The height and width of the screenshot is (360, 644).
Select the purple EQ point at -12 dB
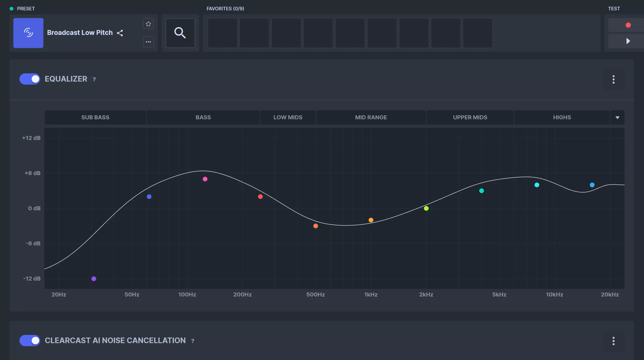pos(94,279)
